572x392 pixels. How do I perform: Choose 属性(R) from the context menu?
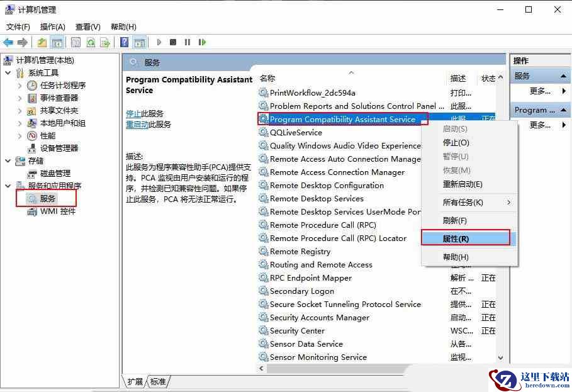click(456, 238)
